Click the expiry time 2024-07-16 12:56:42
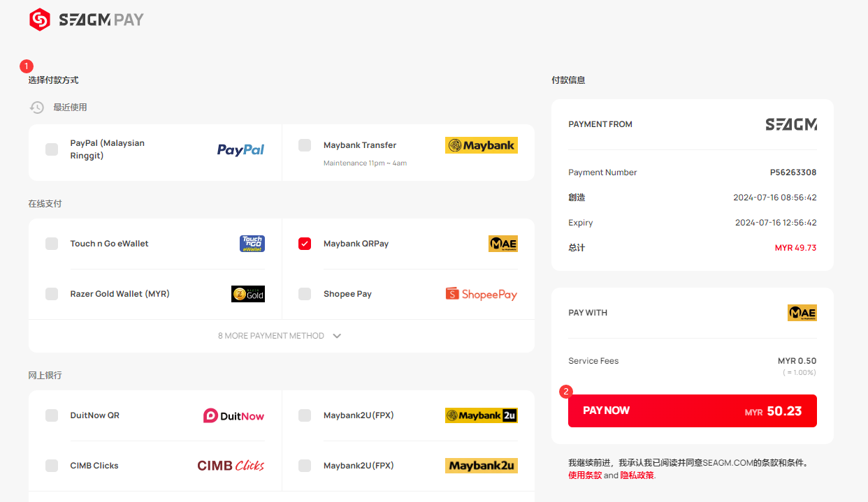The image size is (868, 502). (776, 223)
